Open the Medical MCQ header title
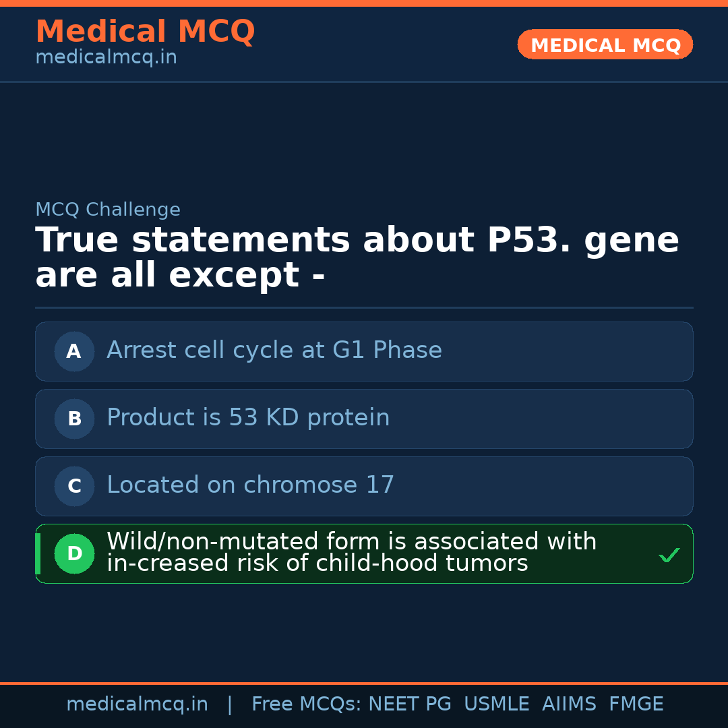The width and height of the screenshot is (728, 728). click(x=145, y=32)
